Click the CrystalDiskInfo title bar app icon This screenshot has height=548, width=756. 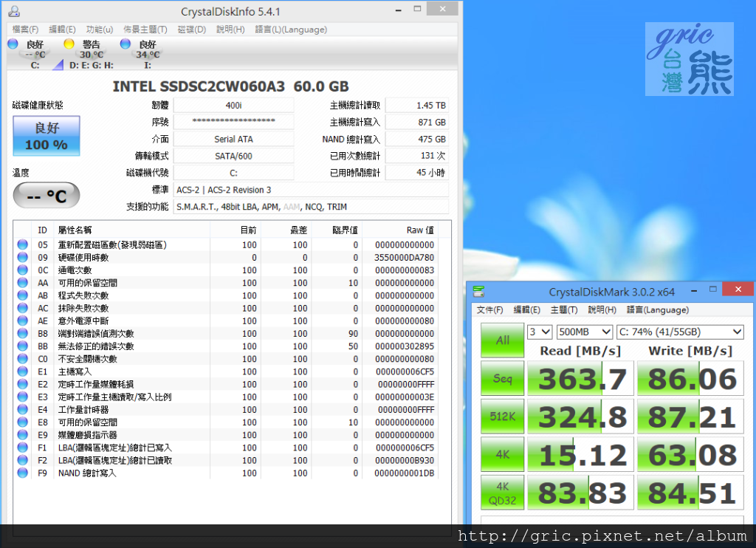(x=14, y=10)
